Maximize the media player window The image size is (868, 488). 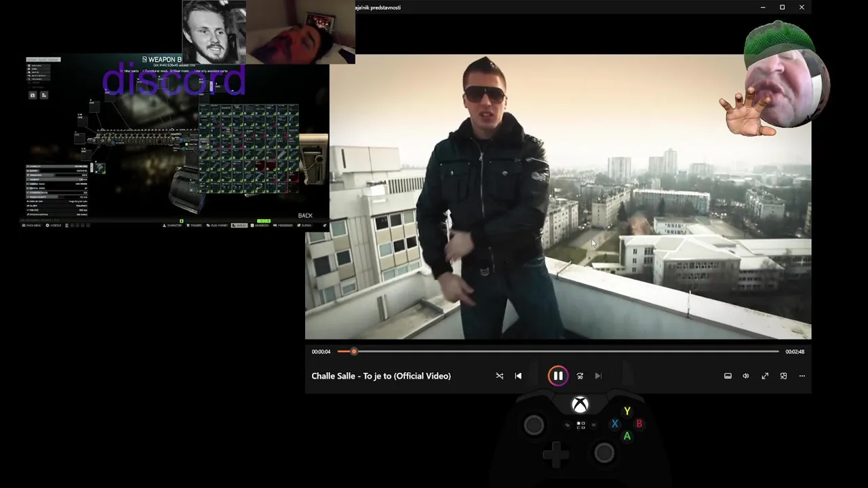click(782, 7)
